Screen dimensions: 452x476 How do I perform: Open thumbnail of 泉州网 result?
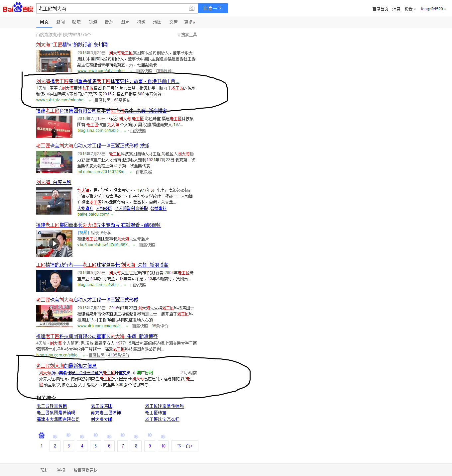point(54,61)
